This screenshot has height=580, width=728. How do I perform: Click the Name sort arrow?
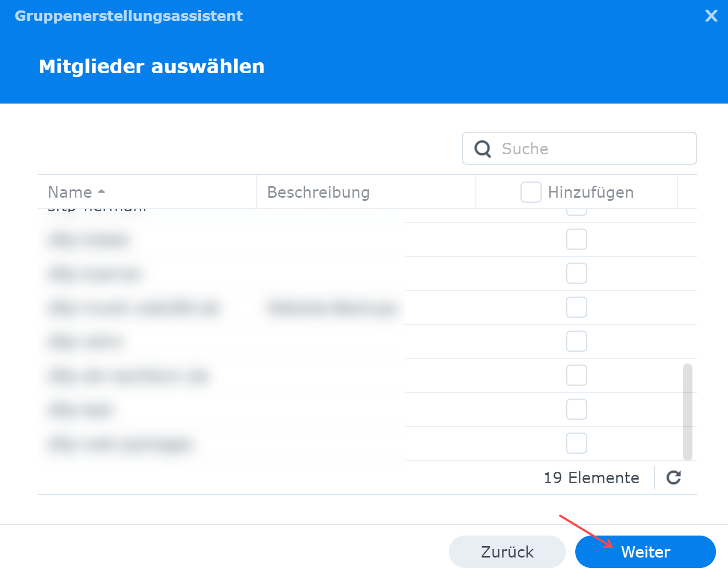coord(101,192)
